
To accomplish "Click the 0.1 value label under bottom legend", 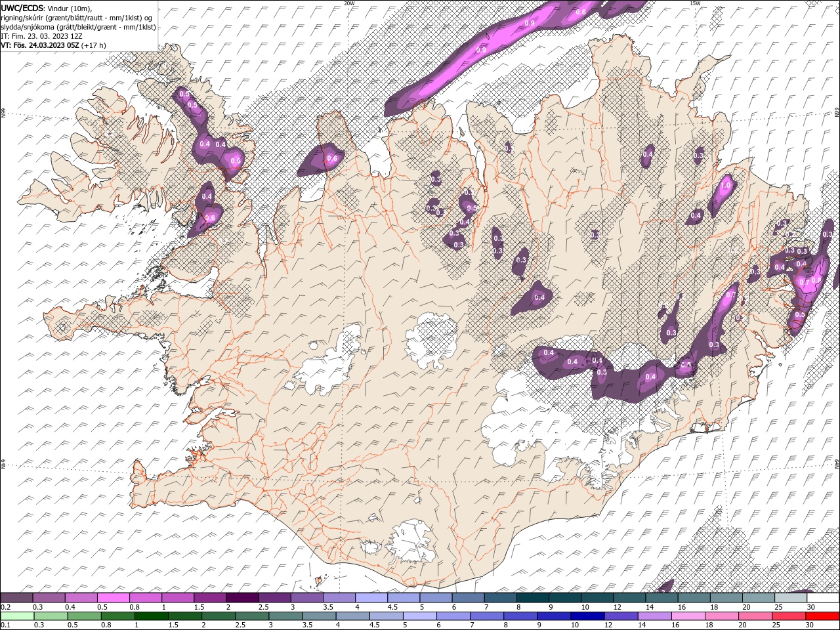I will tap(5, 625).
